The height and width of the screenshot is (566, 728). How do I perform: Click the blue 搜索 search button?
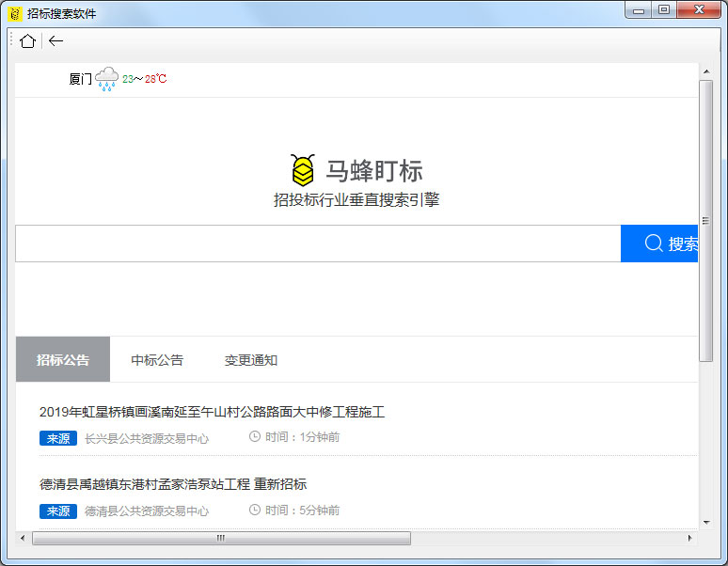[659, 244]
